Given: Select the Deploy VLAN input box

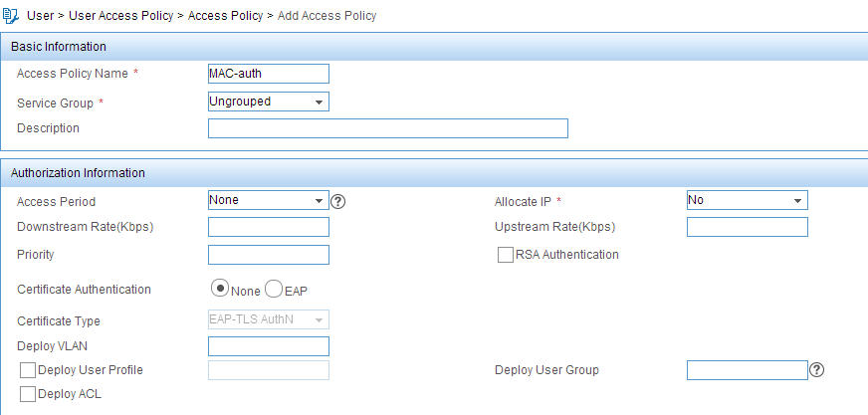Looking at the screenshot, I should click(269, 346).
